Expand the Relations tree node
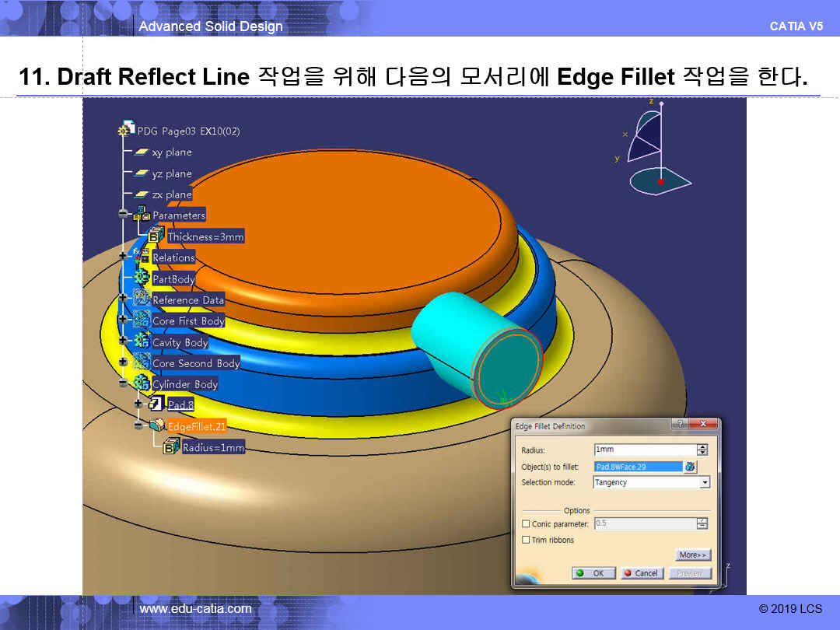This screenshot has height=630, width=840. point(123,257)
